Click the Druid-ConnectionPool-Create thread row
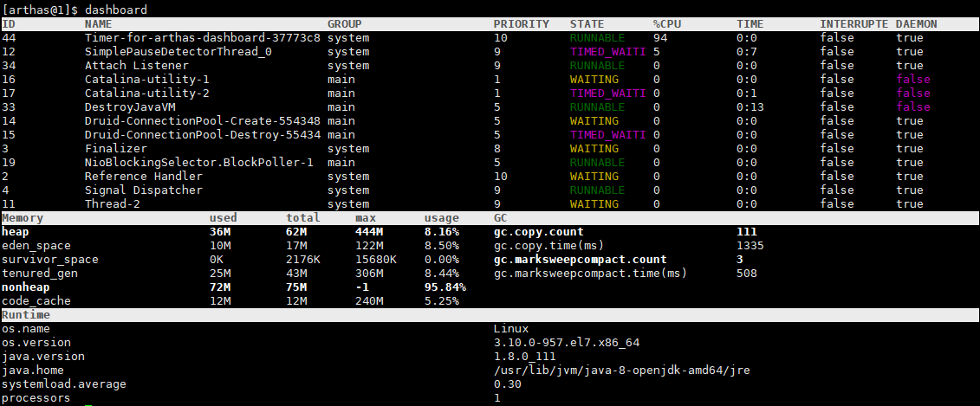 click(x=490, y=120)
